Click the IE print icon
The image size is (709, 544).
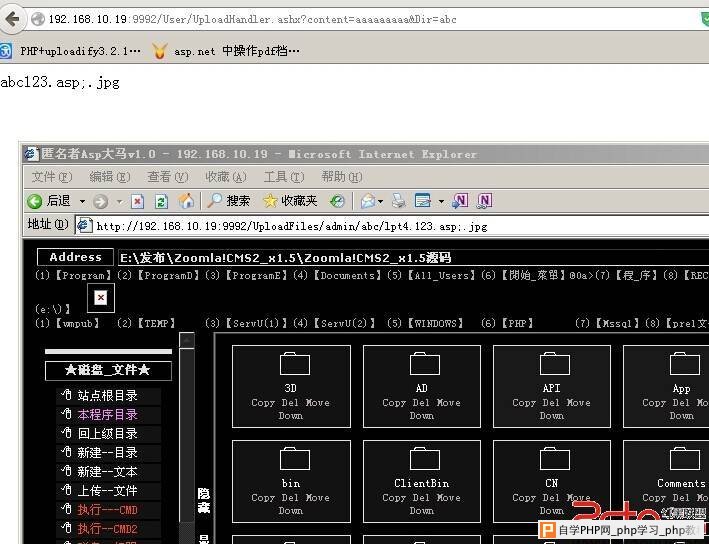[x=398, y=201]
